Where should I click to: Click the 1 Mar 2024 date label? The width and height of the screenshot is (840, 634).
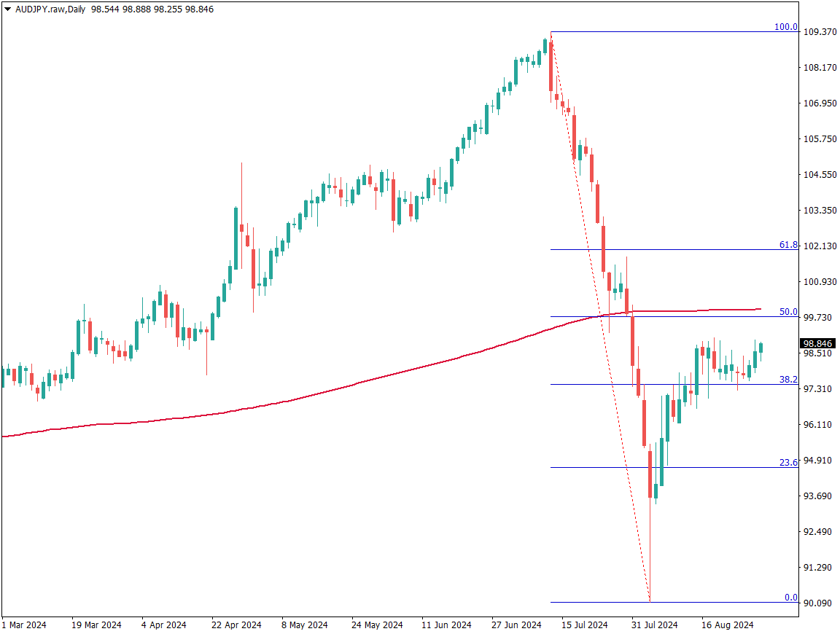pos(25,625)
